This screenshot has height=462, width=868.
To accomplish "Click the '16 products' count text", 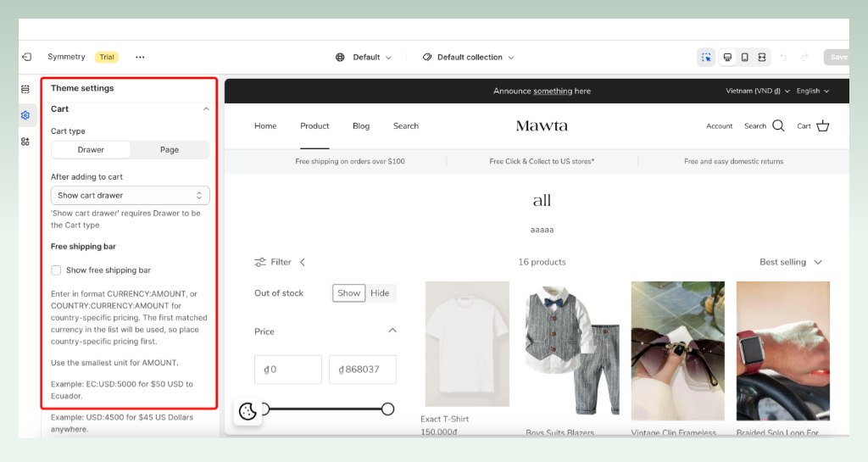I will [x=542, y=262].
